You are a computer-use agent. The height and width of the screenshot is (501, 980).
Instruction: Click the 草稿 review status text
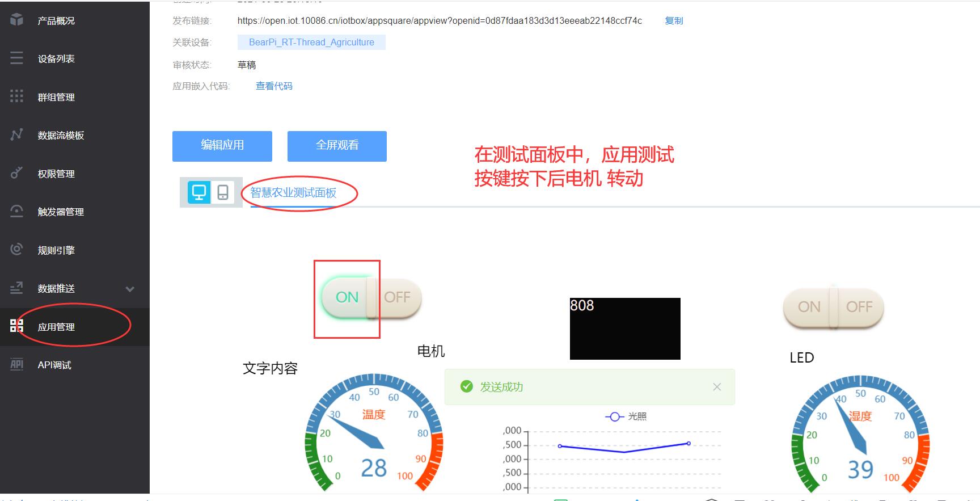tap(247, 65)
